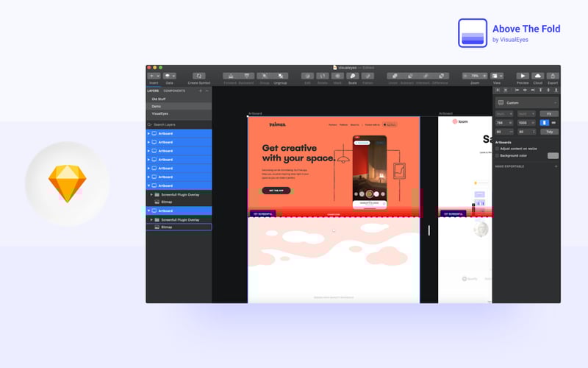Viewport: 588px width, 368px height.
Task: Click the VisualEyes document title
Action: point(347,68)
